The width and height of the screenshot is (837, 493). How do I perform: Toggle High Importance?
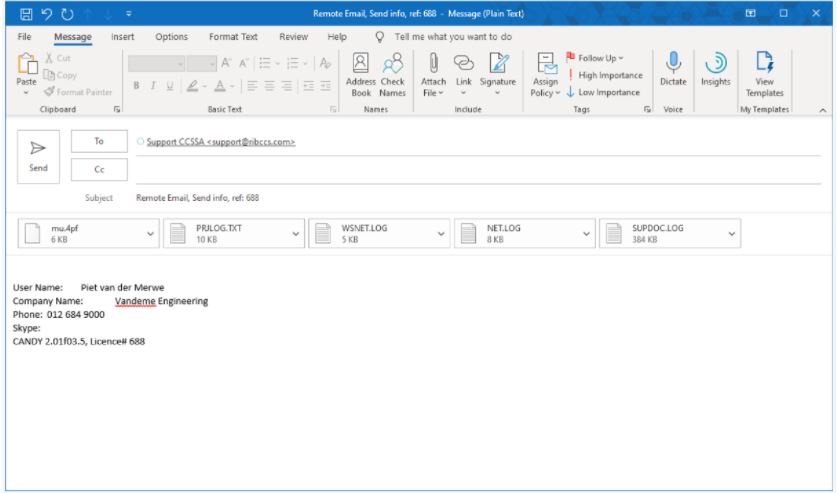(x=605, y=75)
